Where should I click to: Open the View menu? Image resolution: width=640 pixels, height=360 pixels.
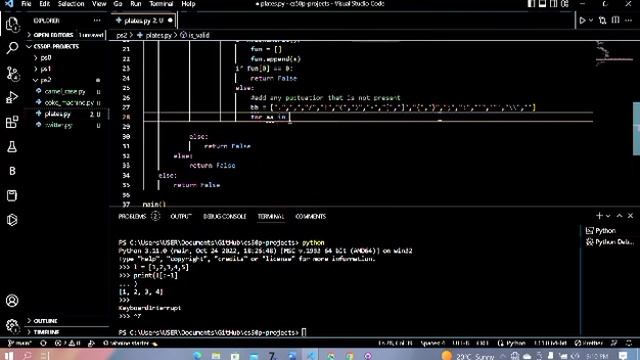(x=99, y=4)
